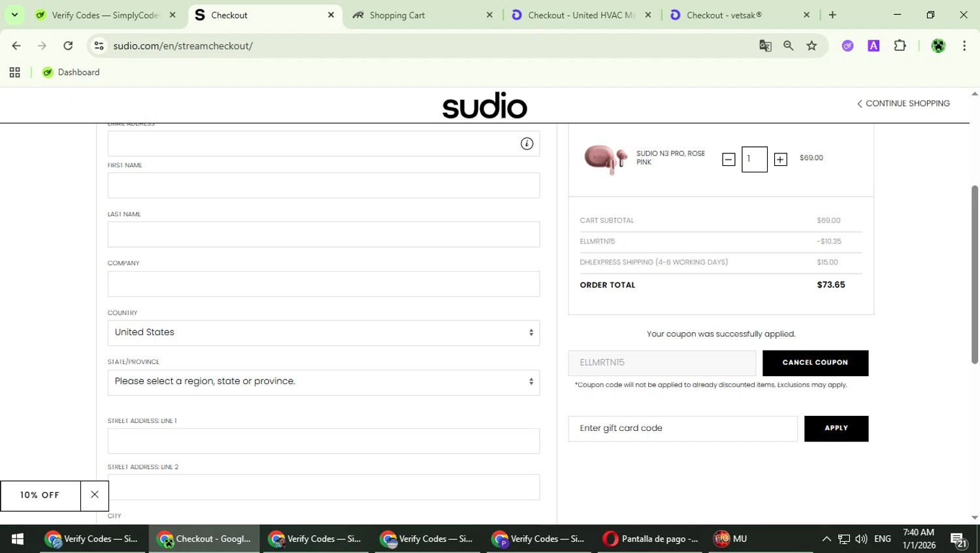
Task: Go forward in browser history
Action: click(x=42, y=46)
